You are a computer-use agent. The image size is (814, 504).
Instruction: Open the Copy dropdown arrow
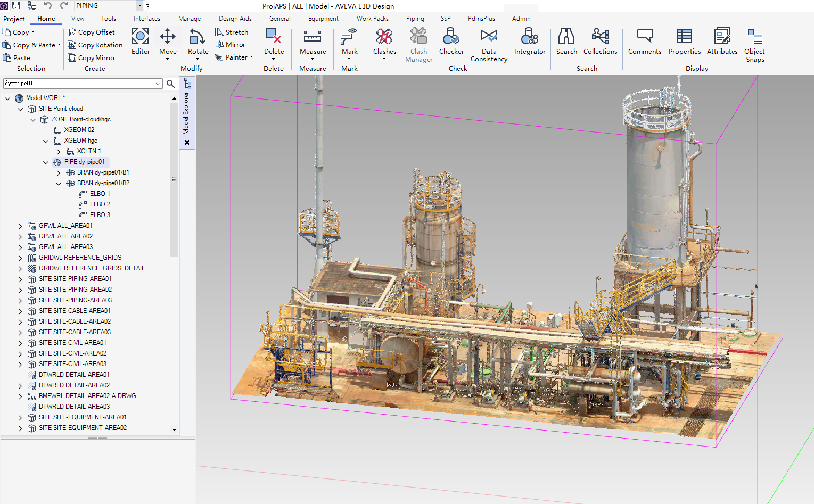pyautogui.click(x=33, y=32)
